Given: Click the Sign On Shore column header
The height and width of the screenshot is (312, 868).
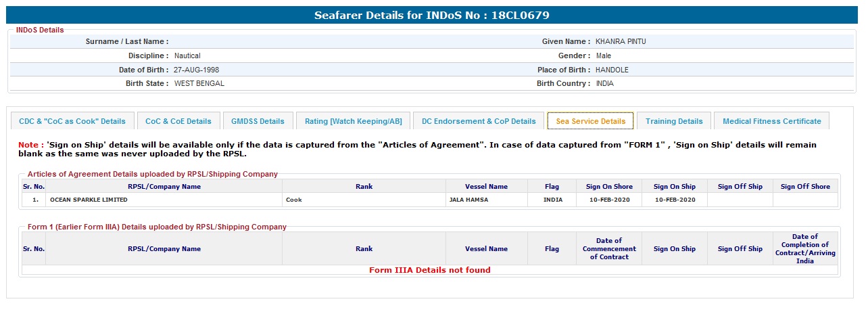Looking at the screenshot, I should point(609,187).
